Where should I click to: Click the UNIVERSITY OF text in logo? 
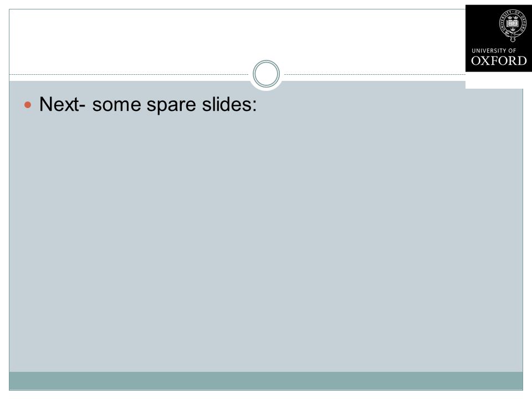494,50
